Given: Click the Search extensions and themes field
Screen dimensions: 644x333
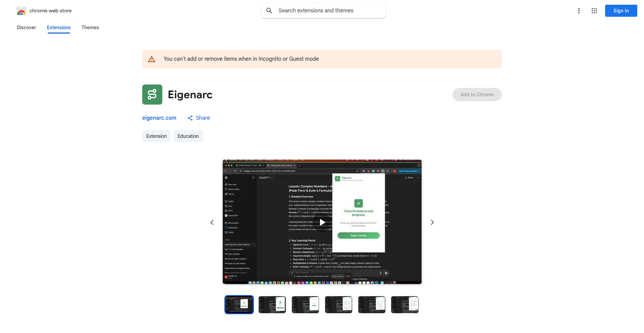Looking at the screenshot, I should (x=323, y=11).
